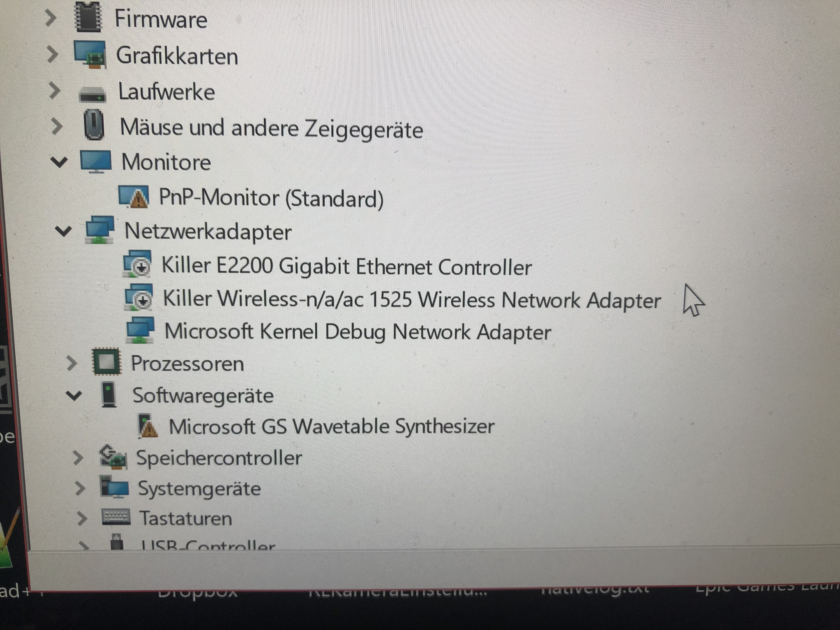Click the Prozessoren CPU icon
Viewport: 840px width, 630px height.
click(107, 361)
